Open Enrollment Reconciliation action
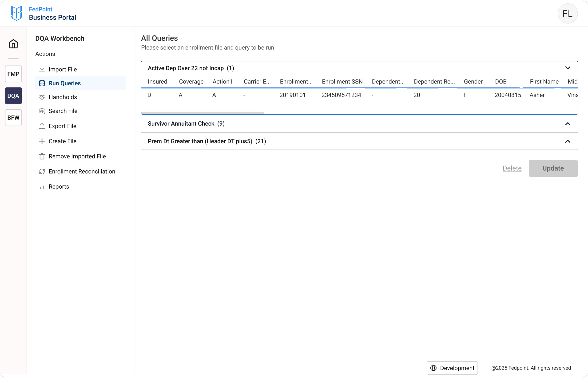This screenshot has width=588, height=378. pos(80,171)
